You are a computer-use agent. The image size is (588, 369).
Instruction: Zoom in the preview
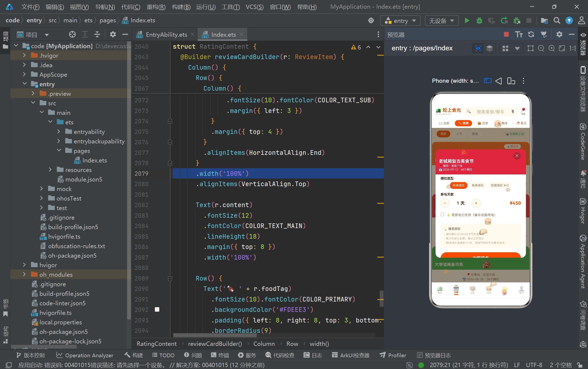pos(552,48)
